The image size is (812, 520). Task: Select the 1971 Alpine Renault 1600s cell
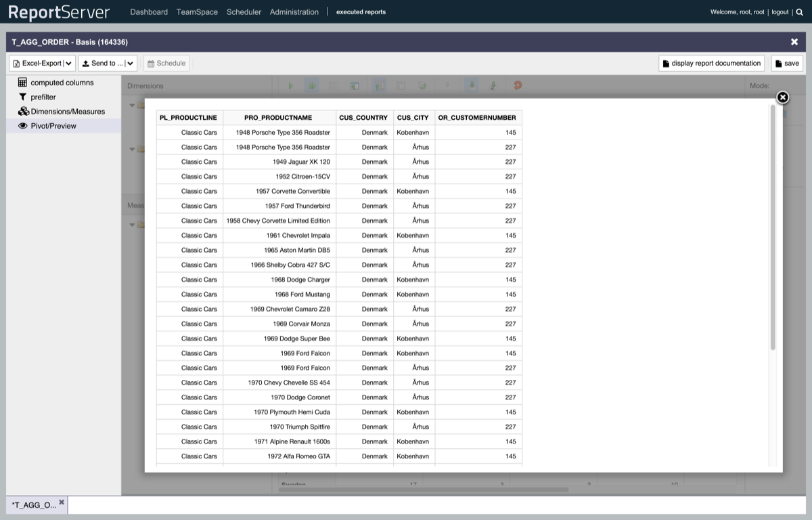(x=279, y=441)
